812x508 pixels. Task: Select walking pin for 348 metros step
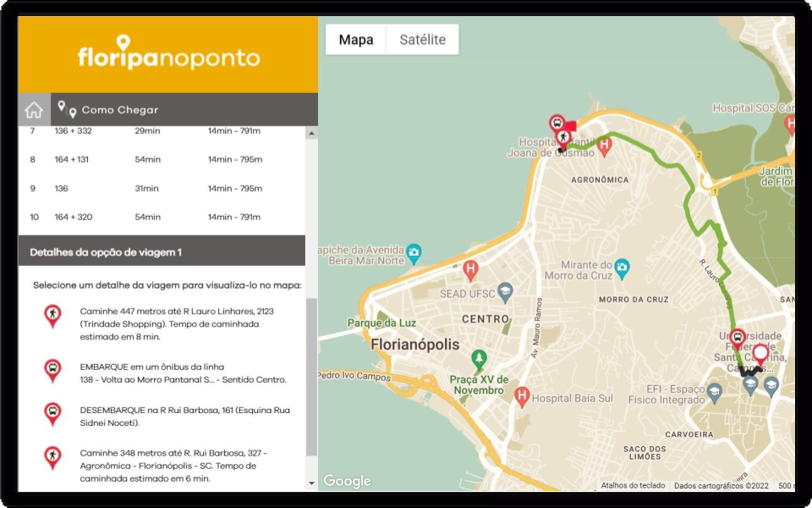tap(52, 457)
